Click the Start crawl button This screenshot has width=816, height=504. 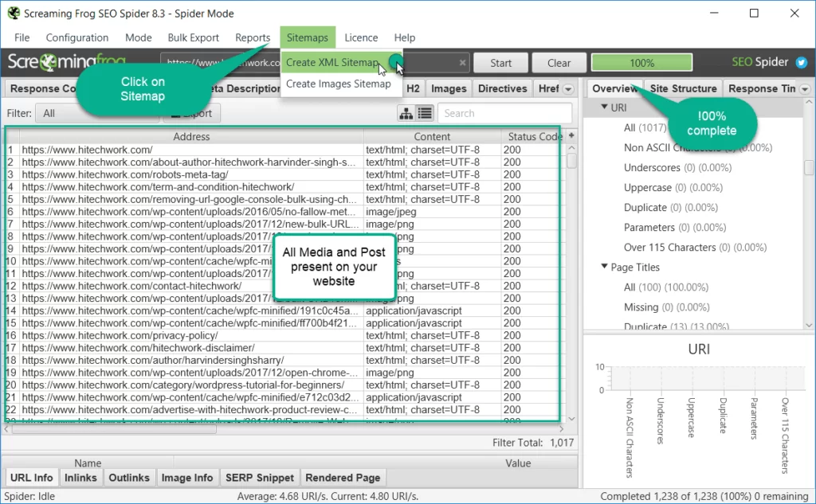click(x=500, y=63)
